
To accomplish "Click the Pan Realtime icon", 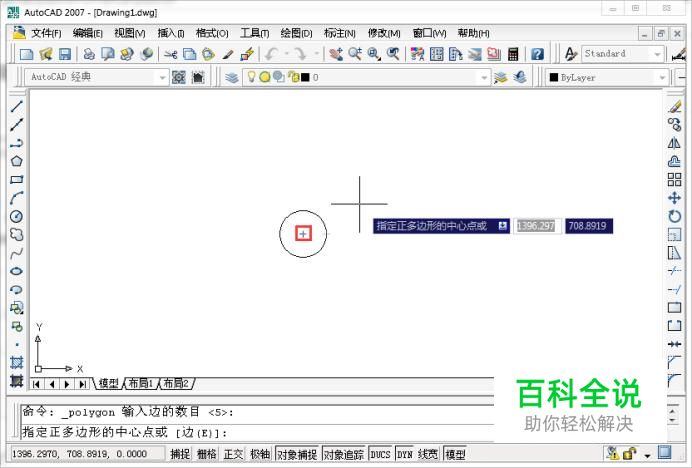I will pos(336,54).
